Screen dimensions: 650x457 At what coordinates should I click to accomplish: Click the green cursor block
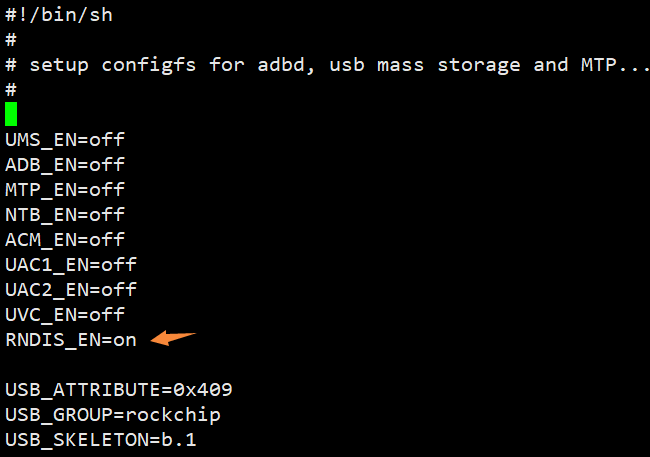11,114
